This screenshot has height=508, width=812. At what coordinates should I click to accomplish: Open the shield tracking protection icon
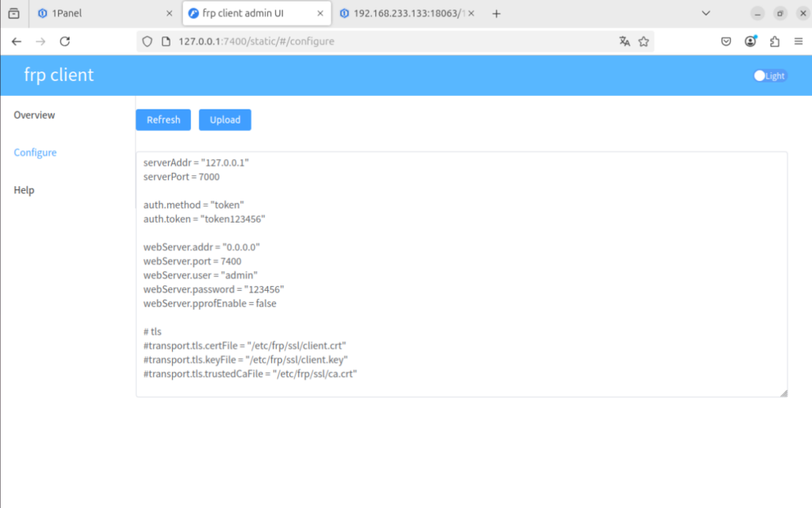147,41
